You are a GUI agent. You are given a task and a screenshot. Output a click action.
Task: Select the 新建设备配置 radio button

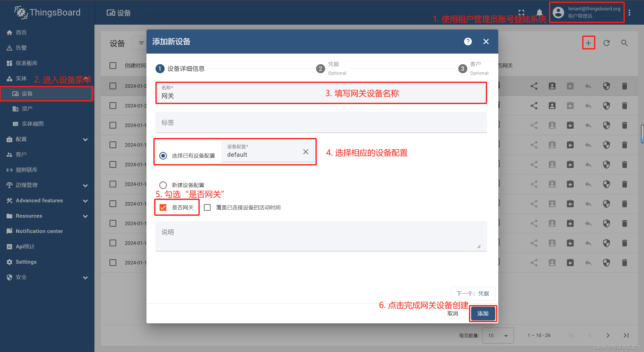click(x=163, y=185)
